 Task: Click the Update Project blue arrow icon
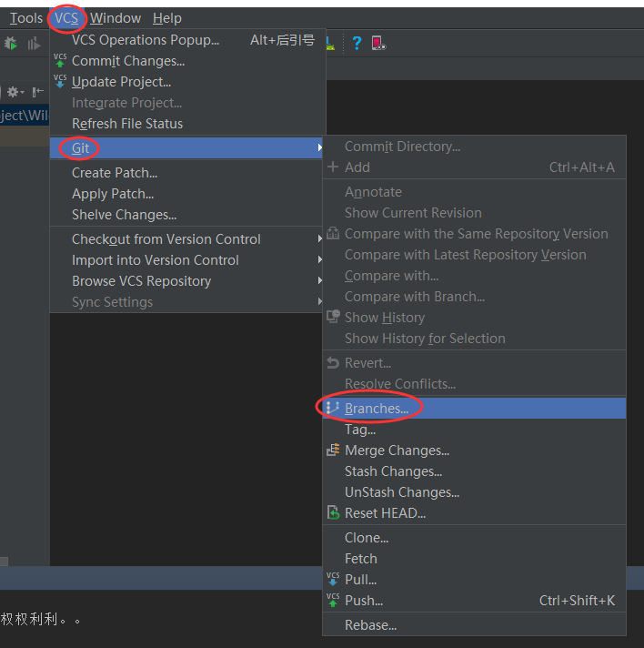(x=60, y=81)
